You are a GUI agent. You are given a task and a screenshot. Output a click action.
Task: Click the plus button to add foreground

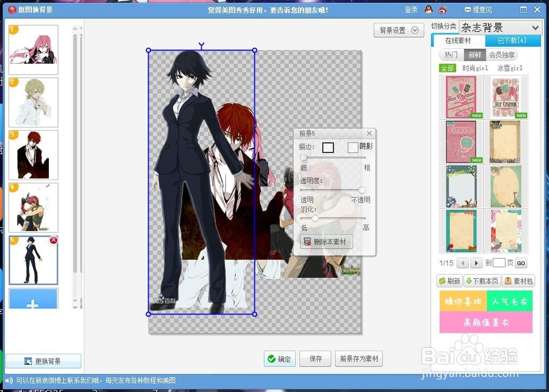(x=33, y=299)
